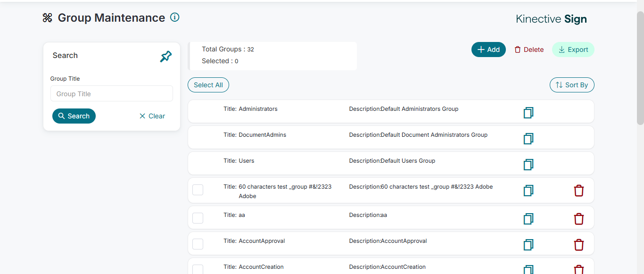Check the 60 characters test group checkbox
This screenshot has width=644, height=274.
coord(198,190)
